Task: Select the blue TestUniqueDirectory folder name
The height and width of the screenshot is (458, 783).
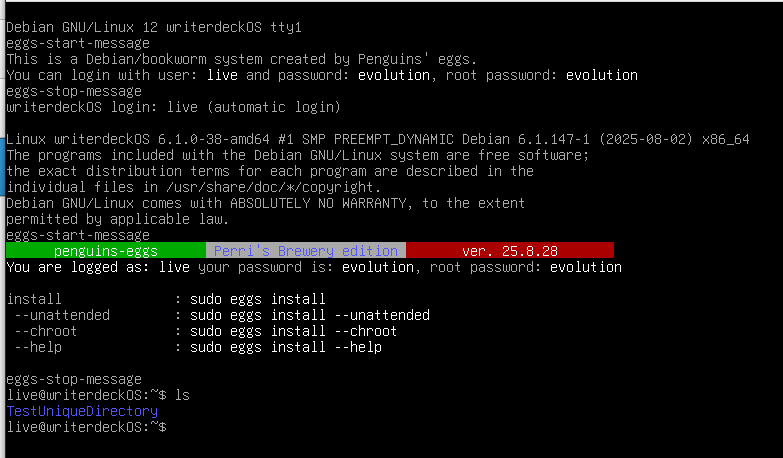Action: [82, 411]
